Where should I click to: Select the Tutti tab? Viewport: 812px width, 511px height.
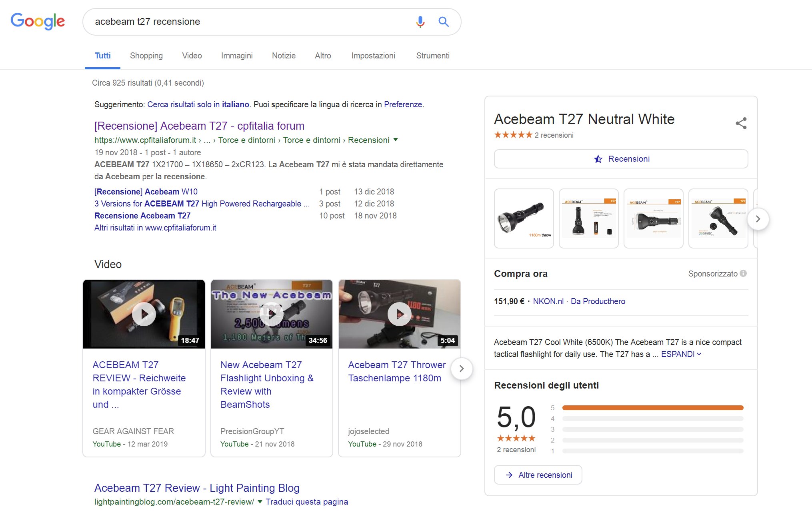(102, 56)
